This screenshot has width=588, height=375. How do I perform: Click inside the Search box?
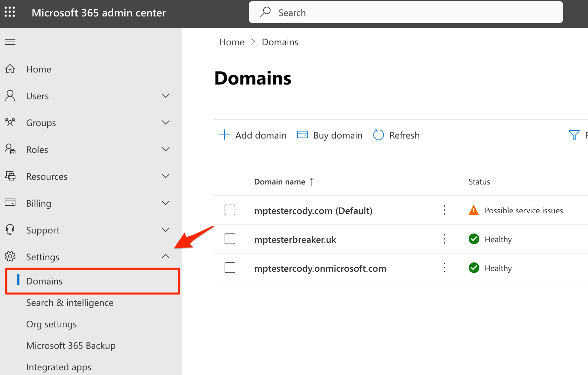point(406,12)
